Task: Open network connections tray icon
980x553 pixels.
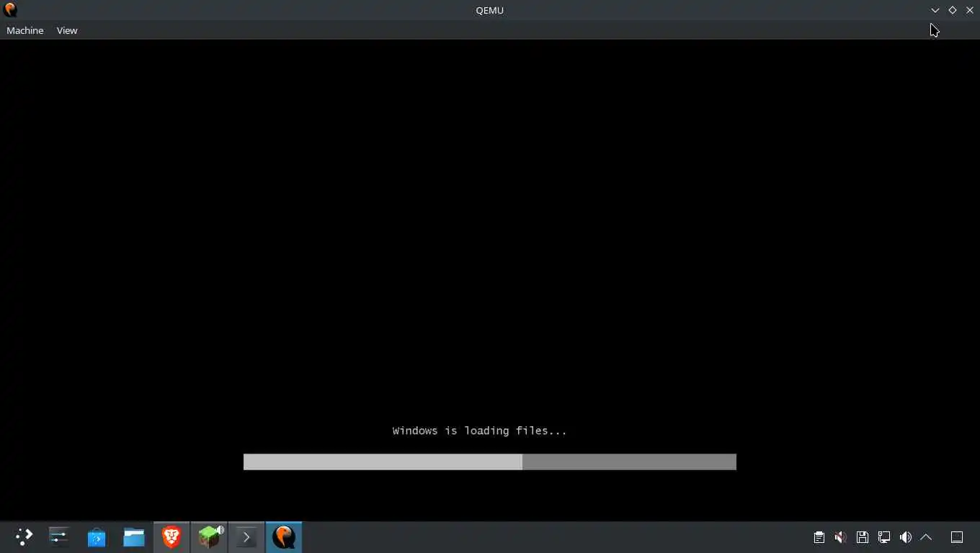Action: pyautogui.click(x=883, y=537)
